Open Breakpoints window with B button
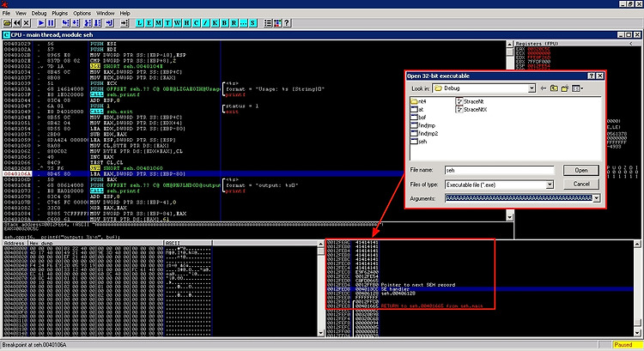 225,23
